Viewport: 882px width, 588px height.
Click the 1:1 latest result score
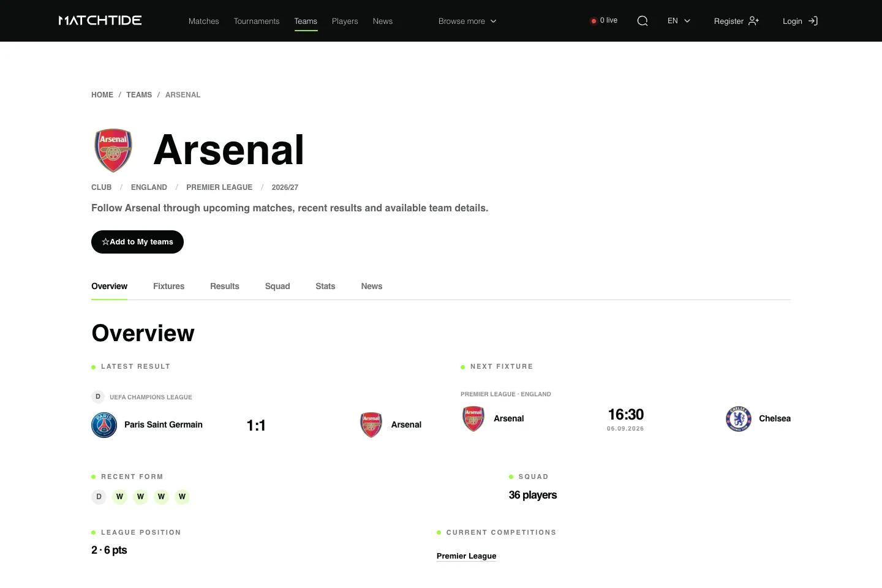point(256,426)
